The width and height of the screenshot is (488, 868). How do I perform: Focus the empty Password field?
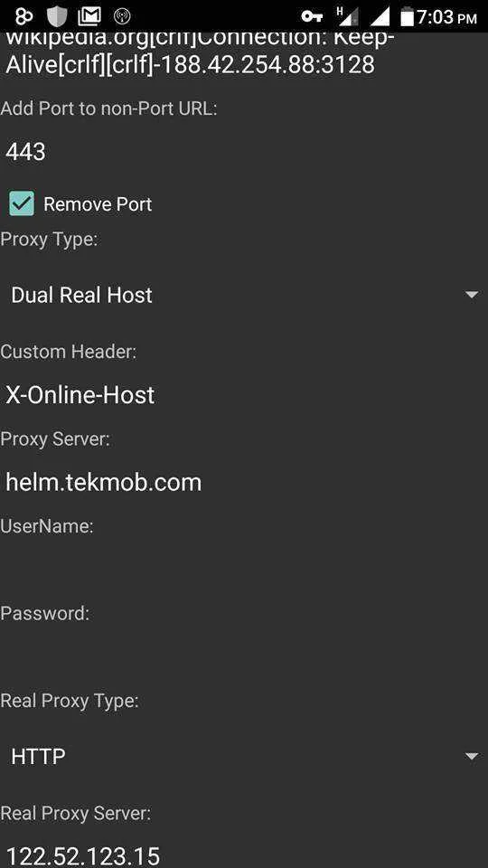tap(244, 657)
